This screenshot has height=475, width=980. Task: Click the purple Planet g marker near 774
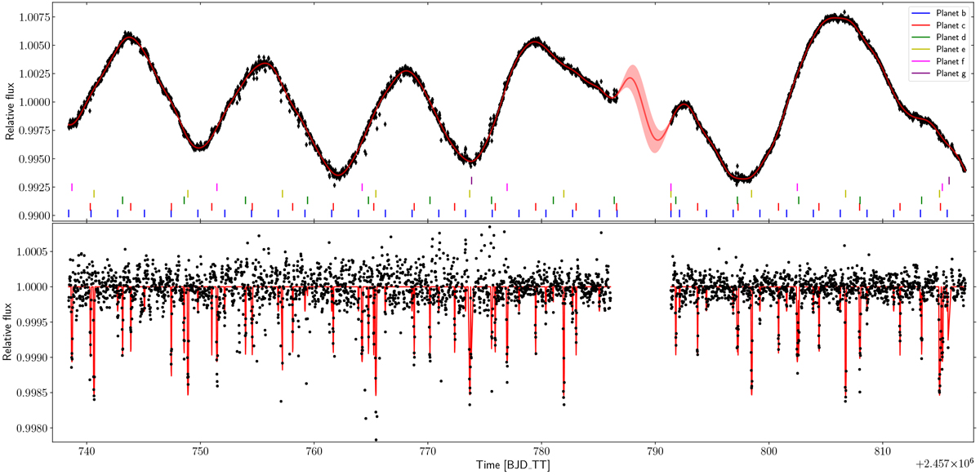coord(471,180)
